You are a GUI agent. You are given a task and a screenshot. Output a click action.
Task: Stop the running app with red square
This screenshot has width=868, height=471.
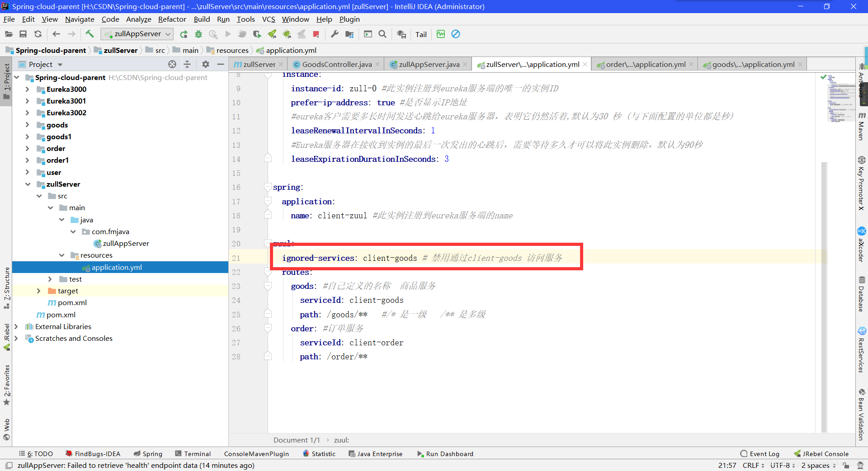pos(316,34)
